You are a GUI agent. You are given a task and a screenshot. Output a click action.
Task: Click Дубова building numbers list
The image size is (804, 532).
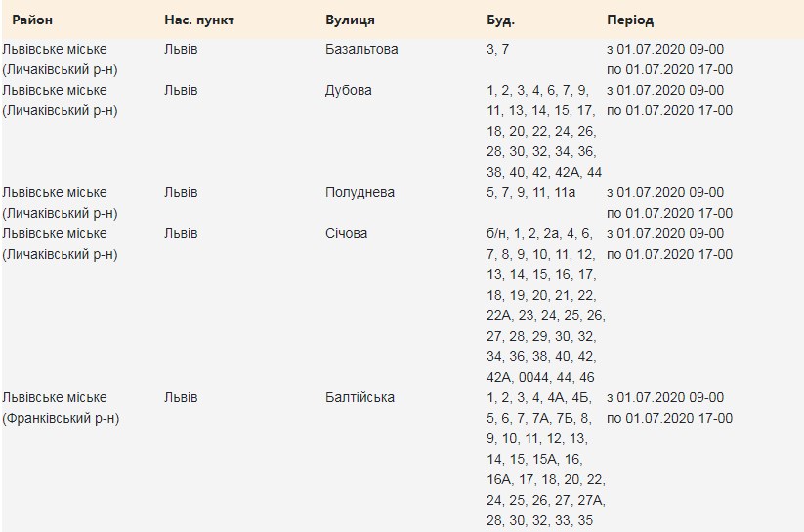(x=544, y=131)
